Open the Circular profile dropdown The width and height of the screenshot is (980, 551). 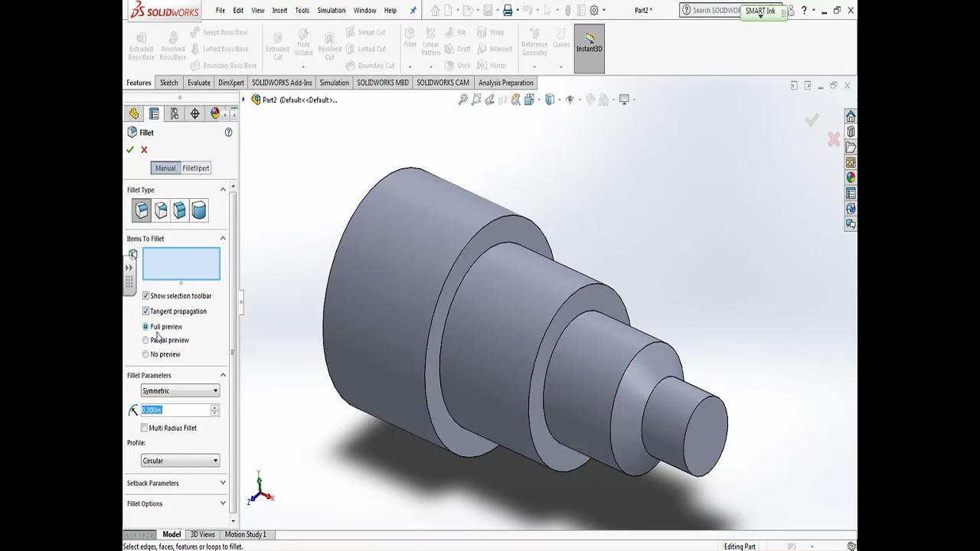pyautogui.click(x=180, y=461)
